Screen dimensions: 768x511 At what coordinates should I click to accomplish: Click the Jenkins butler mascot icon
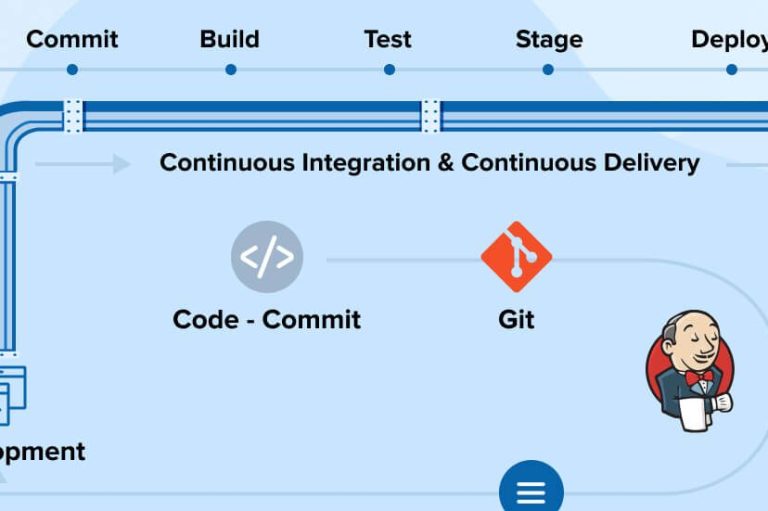click(691, 371)
